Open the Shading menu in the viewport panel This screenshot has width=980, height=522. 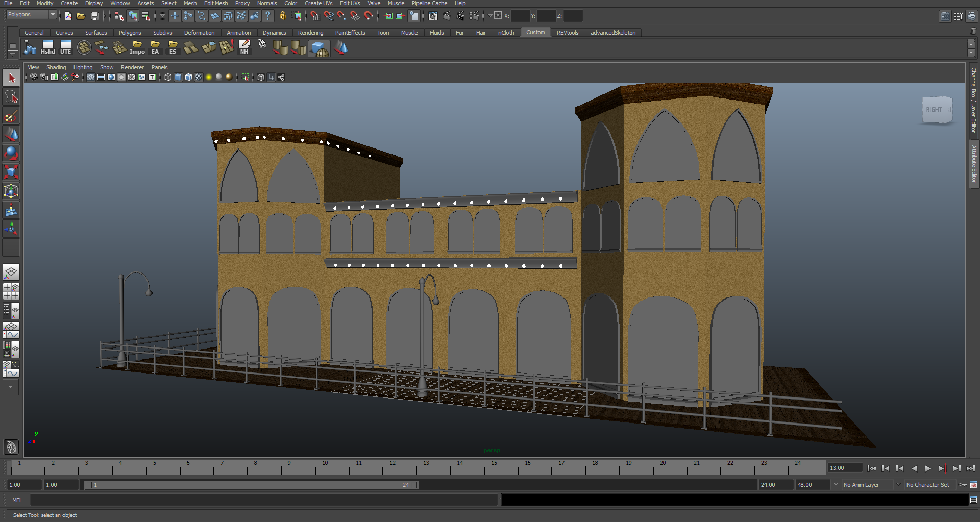tap(56, 67)
